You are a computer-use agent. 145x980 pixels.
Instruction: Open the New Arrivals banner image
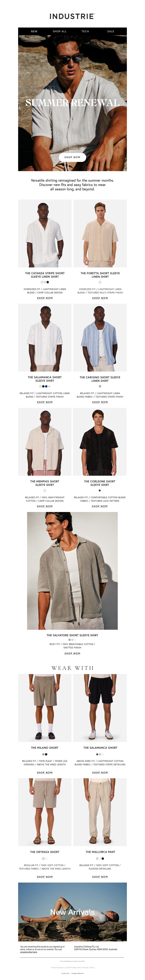click(x=72, y=912)
